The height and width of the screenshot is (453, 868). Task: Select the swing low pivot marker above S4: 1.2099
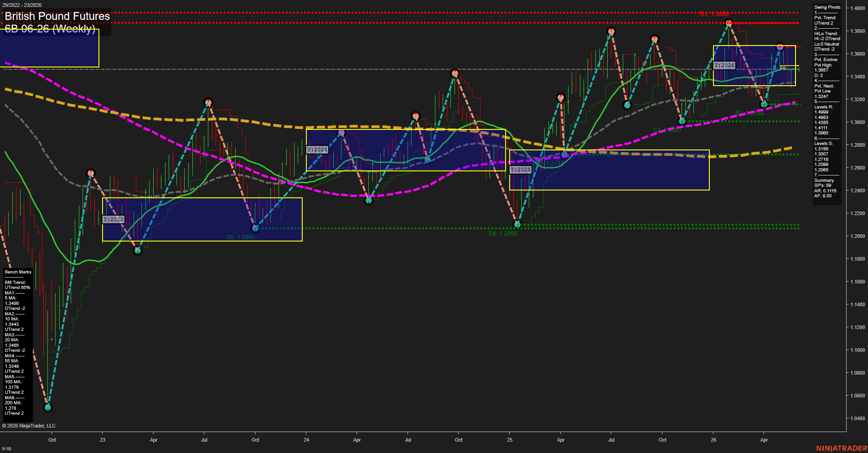coord(517,224)
